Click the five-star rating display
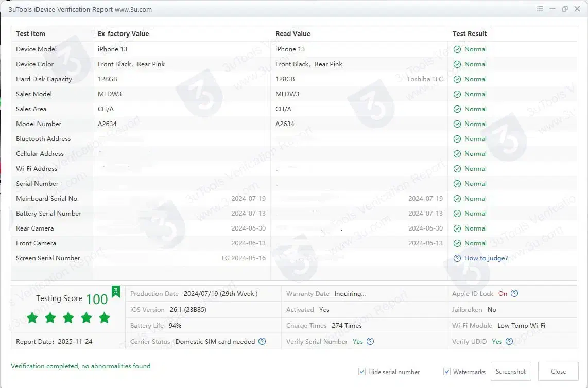588x388 pixels. pyautogui.click(x=68, y=318)
